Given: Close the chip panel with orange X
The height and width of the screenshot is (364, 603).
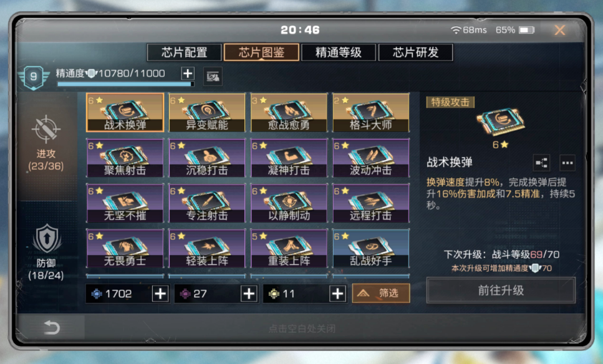Looking at the screenshot, I should coord(559,30).
